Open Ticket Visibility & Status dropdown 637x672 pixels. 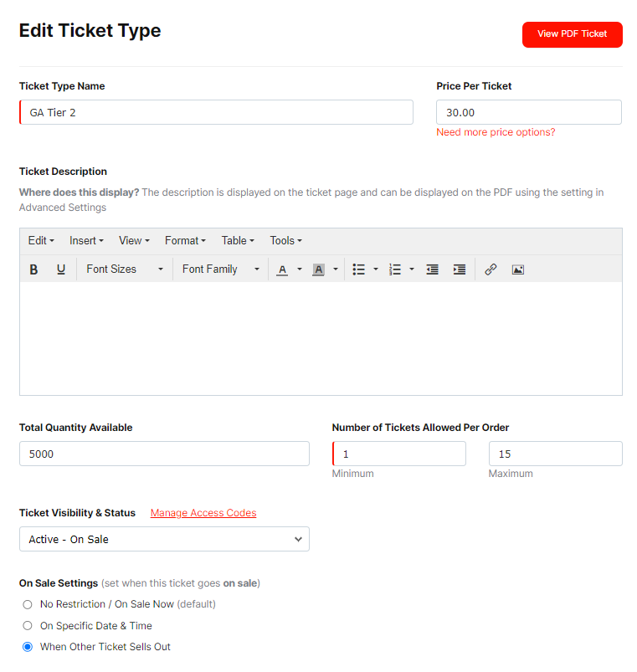(164, 539)
